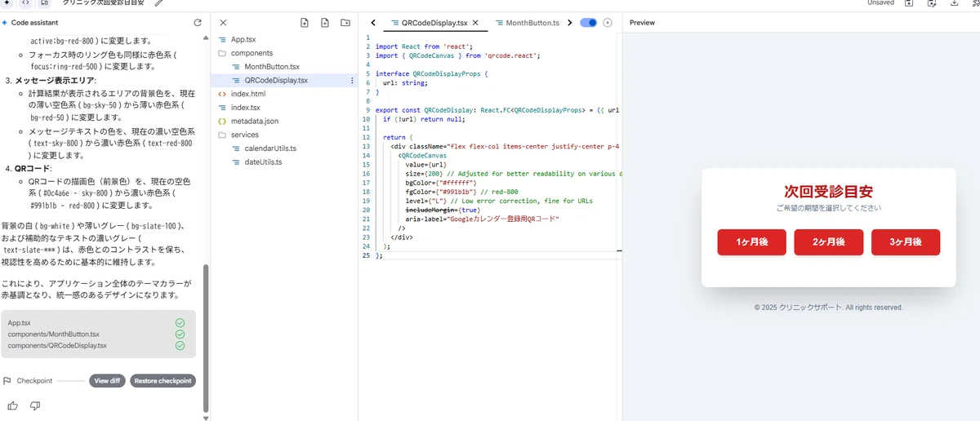Give thumbs down to the assistant response
The image size is (980, 421).
click(35, 405)
